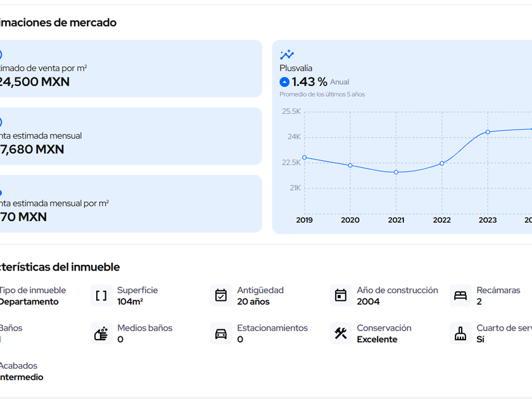The width and height of the screenshot is (532, 399).
Task: Select the 2022 data point on chart
Action: tap(442, 163)
